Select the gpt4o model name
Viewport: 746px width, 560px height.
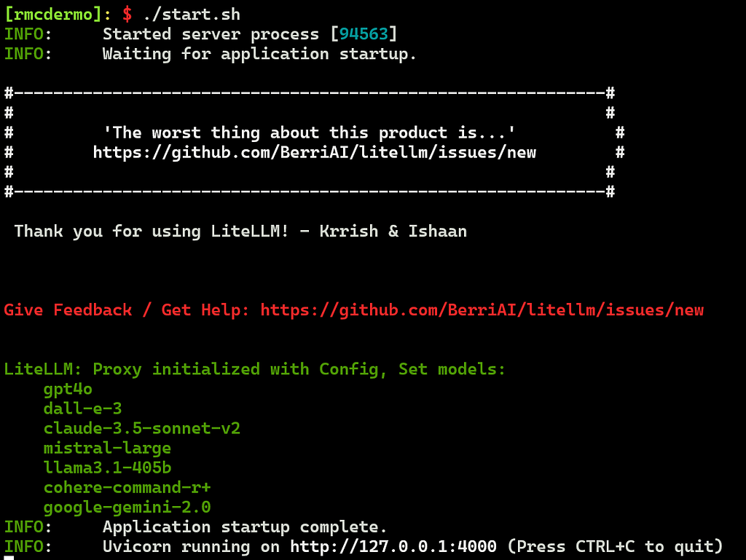(x=68, y=390)
